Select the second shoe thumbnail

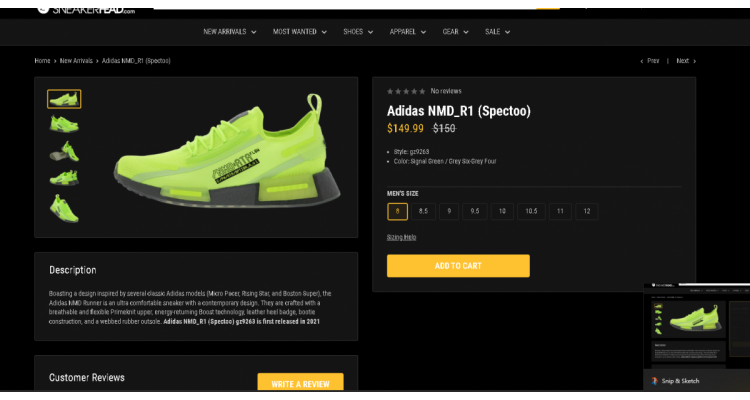(x=64, y=124)
